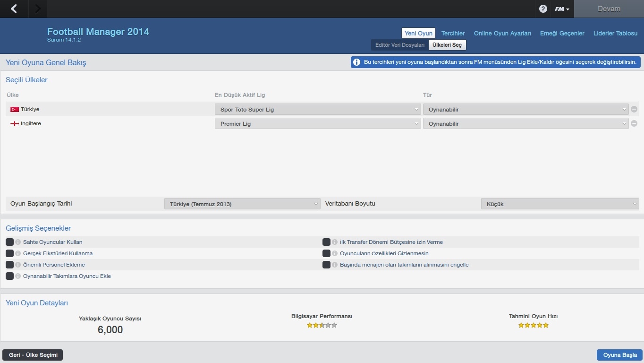Click the forward navigation arrow
Screen dimensions: 644x363
pyautogui.click(x=38, y=9)
